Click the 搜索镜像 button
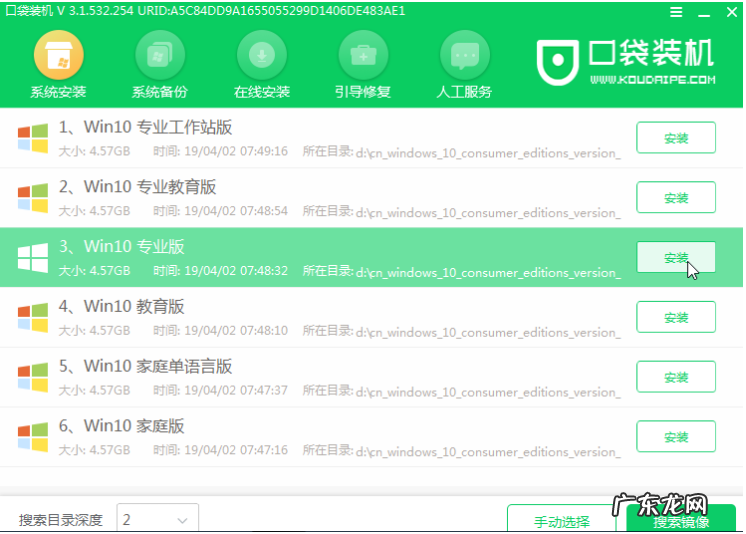Viewport: 746px width, 534px height. [x=681, y=519]
